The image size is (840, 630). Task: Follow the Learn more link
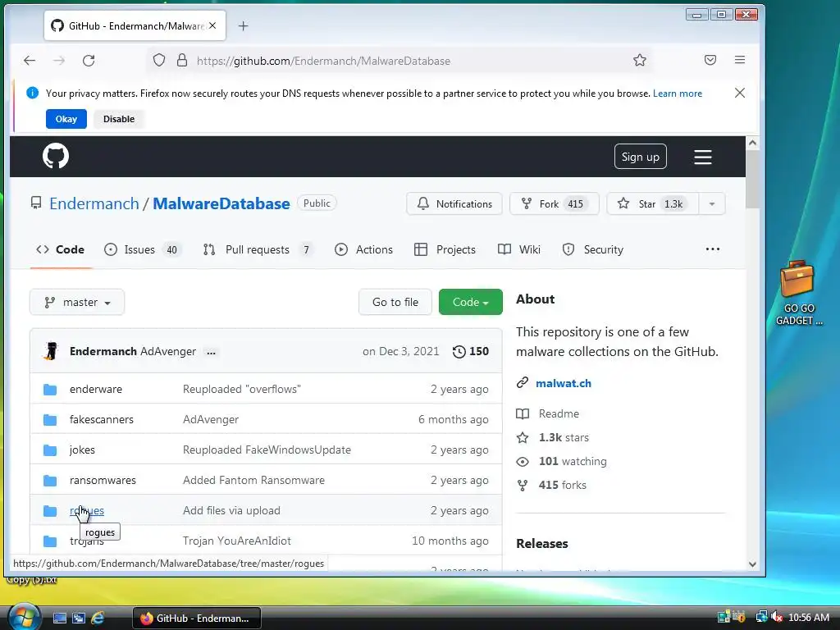(677, 94)
